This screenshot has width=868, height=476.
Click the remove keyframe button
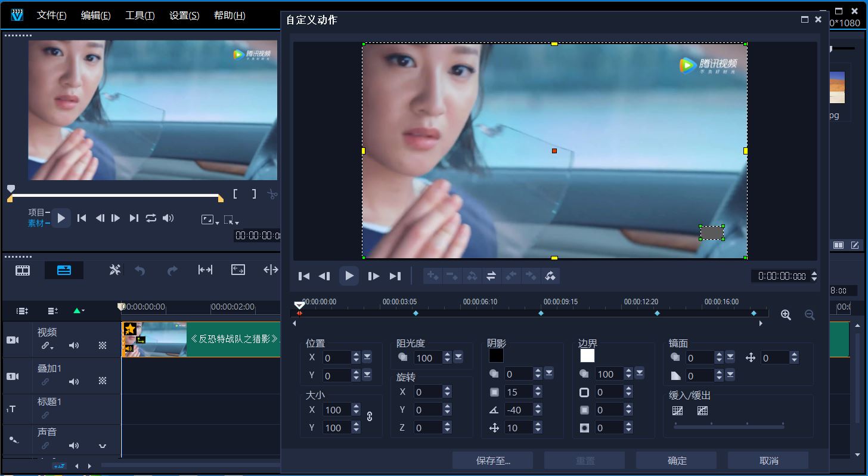452,276
